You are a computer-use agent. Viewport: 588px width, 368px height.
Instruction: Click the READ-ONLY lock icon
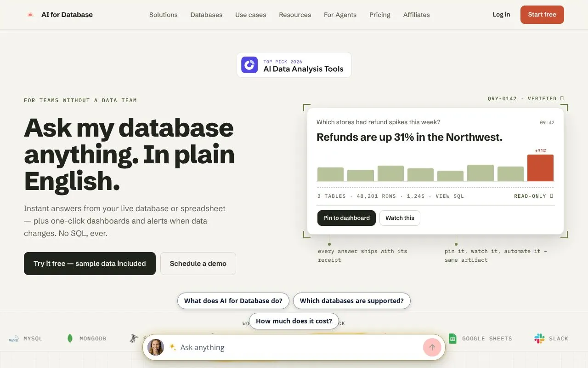pyautogui.click(x=552, y=196)
